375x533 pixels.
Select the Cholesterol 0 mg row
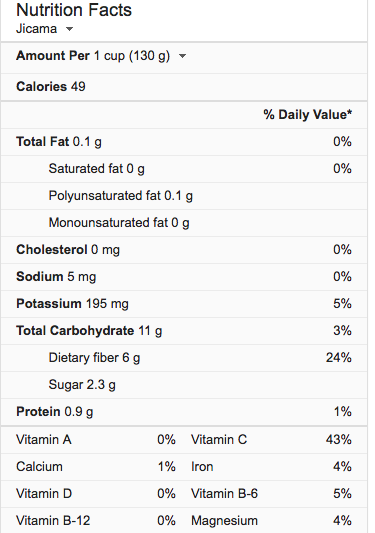[x=184, y=250]
